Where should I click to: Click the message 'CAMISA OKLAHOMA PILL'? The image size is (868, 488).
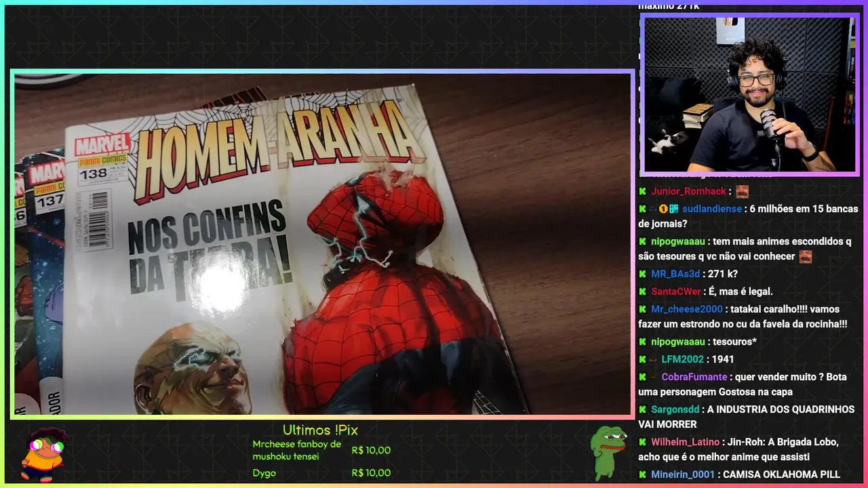[781, 474]
